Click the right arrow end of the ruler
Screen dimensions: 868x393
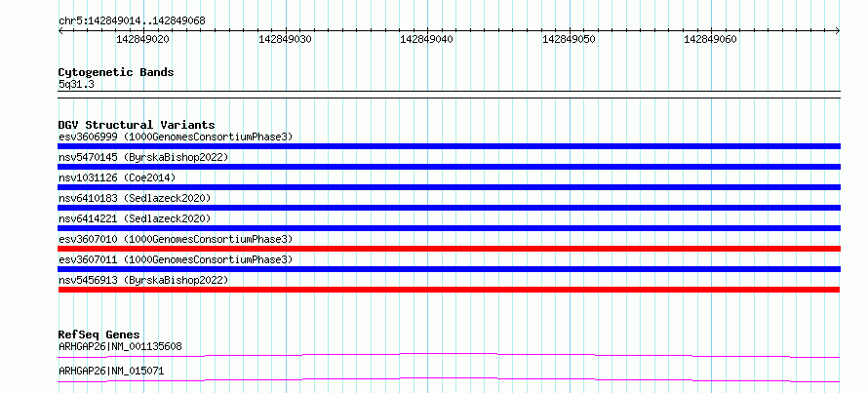[838, 31]
